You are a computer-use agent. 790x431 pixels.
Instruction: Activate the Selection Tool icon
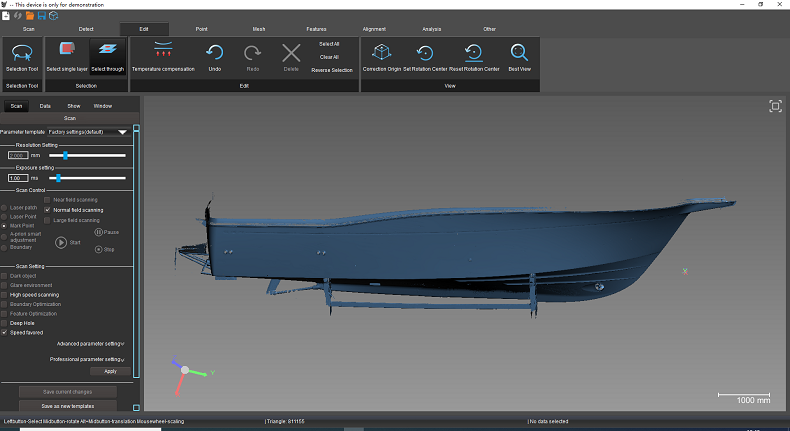point(21,54)
